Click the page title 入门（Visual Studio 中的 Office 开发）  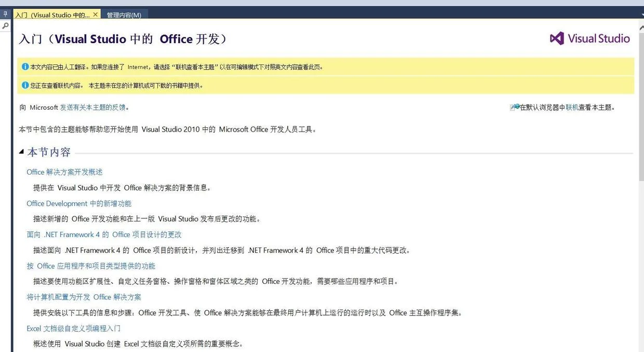[123, 39]
